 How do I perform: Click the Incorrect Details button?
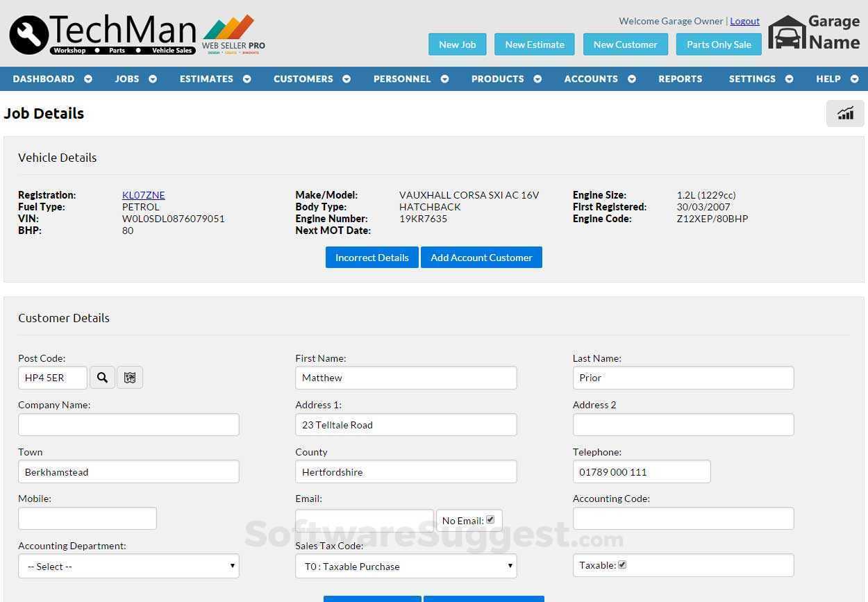372,257
